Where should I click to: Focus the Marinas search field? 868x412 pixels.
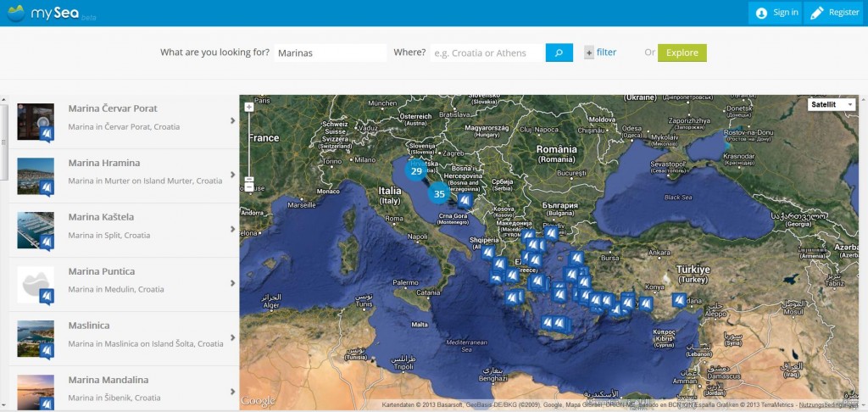(331, 53)
